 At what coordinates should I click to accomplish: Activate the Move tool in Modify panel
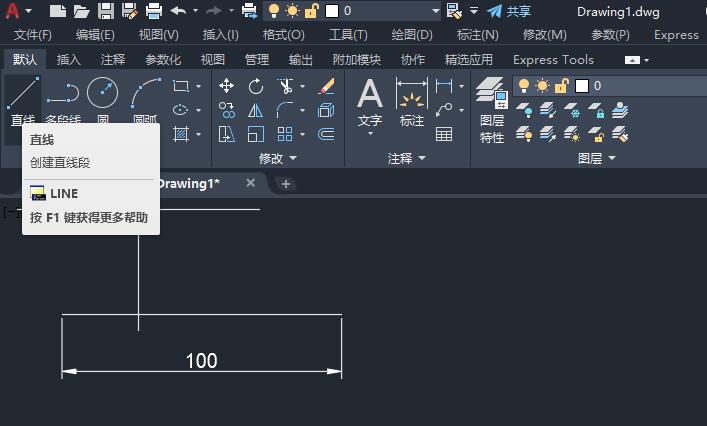click(x=226, y=85)
